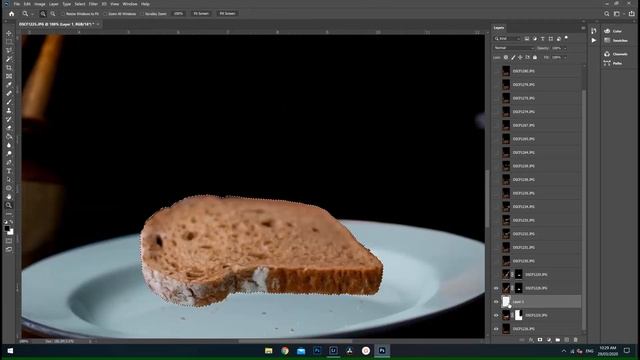Toggle Lock All padlock icon

pyautogui.click(x=535, y=58)
